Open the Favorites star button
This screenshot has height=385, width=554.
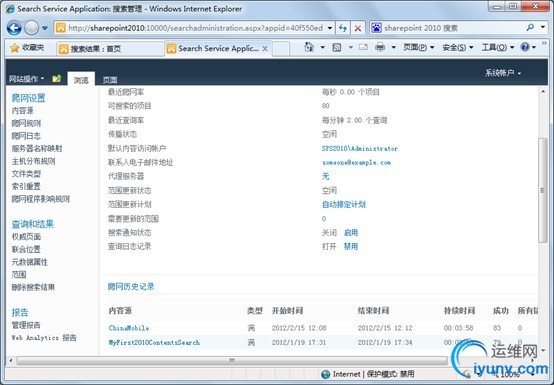click(27, 48)
